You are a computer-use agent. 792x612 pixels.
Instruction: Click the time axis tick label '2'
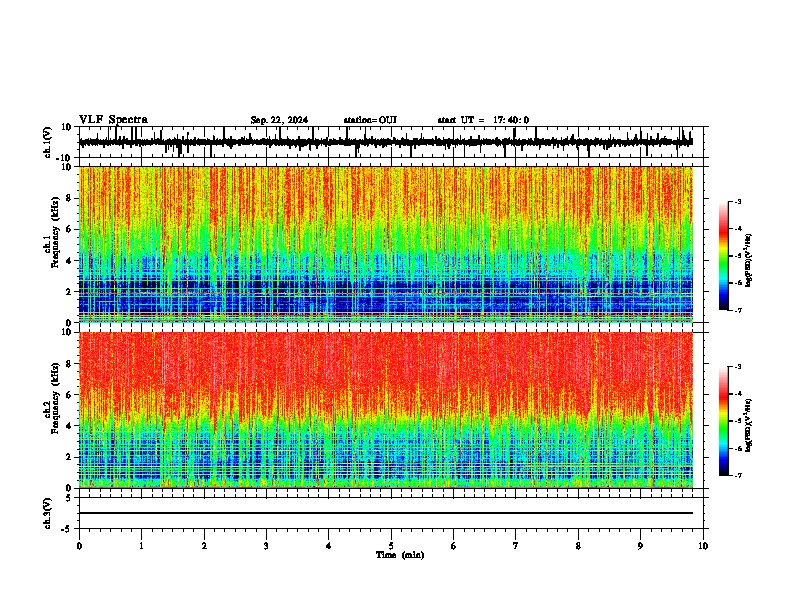coord(204,546)
